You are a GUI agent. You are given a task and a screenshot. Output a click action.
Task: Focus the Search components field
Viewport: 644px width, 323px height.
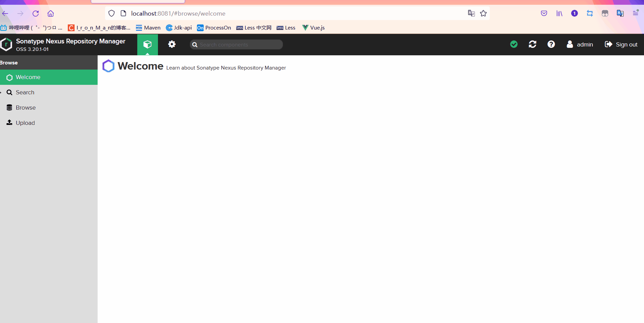[x=237, y=44]
